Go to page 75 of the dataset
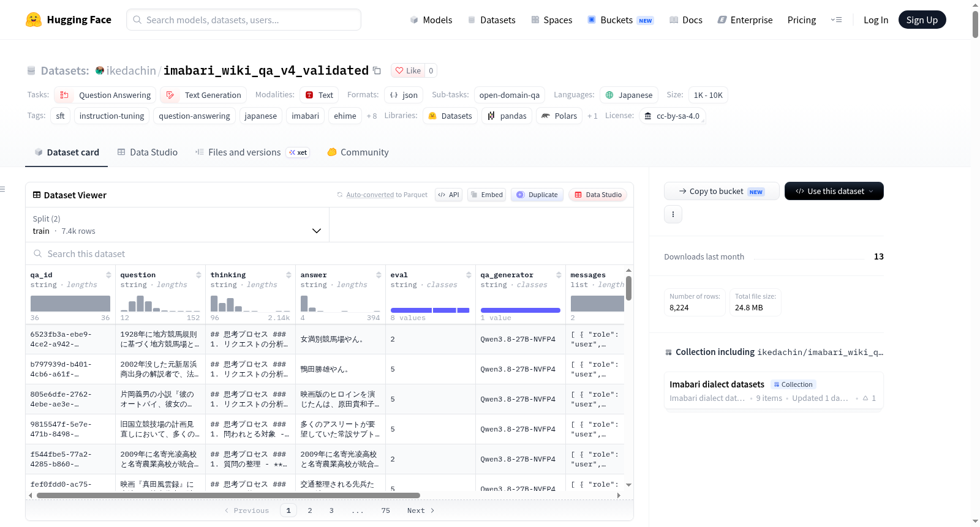 tap(385, 510)
